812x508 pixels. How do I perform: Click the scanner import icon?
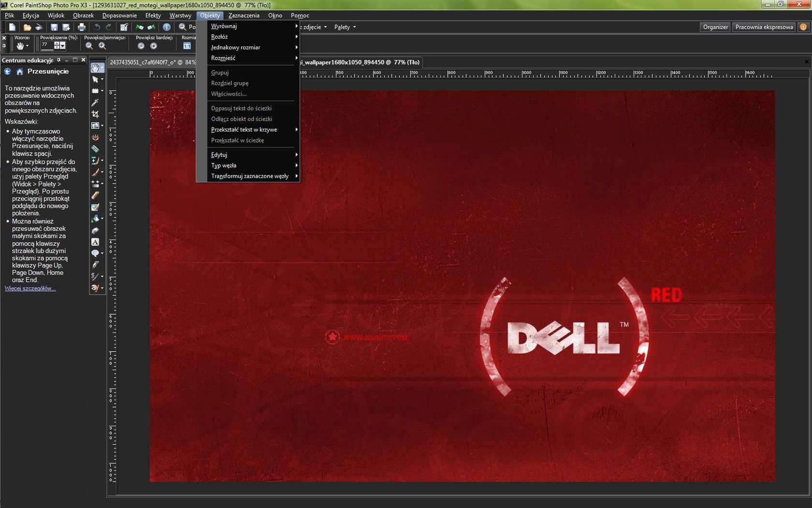tap(39, 27)
